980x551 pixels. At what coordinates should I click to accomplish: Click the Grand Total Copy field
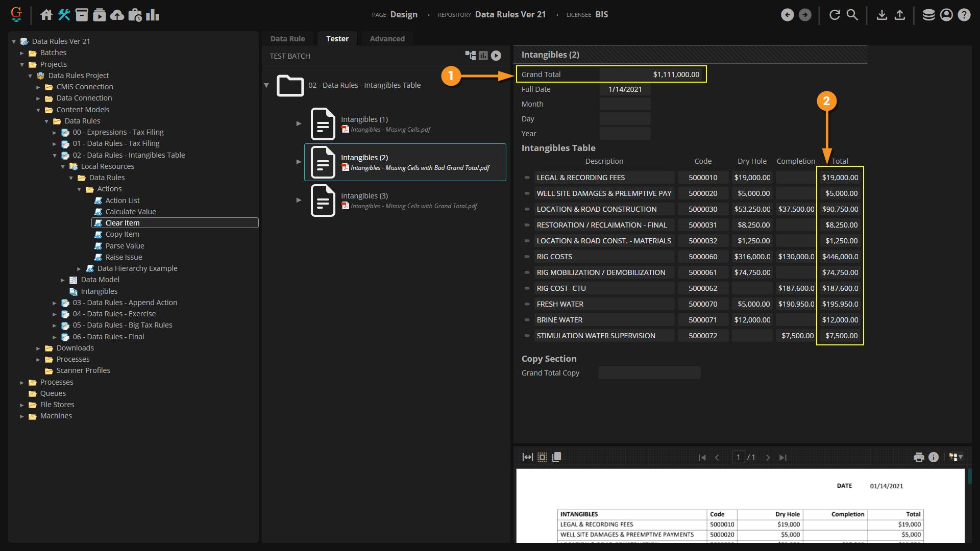[649, 373]
